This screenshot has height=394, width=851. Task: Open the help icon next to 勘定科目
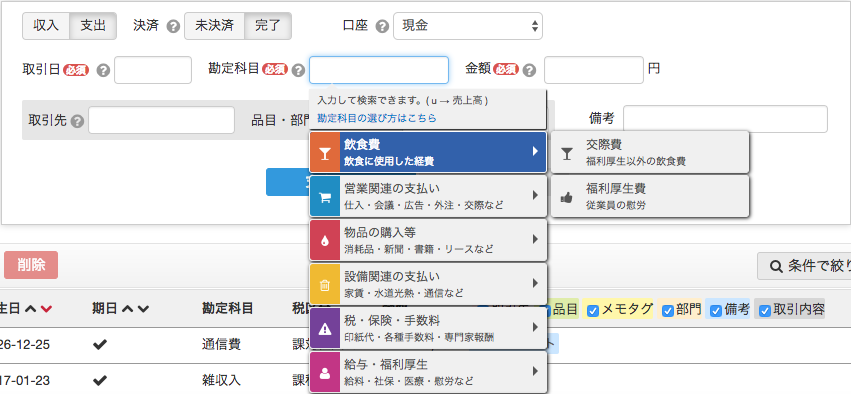coord(298,71)
